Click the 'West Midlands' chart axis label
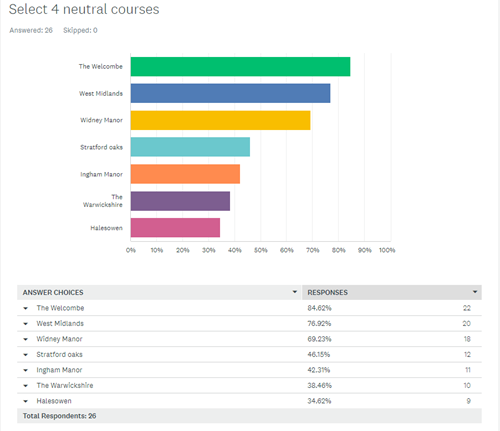500x431 pixels. [x=101, y=93]
